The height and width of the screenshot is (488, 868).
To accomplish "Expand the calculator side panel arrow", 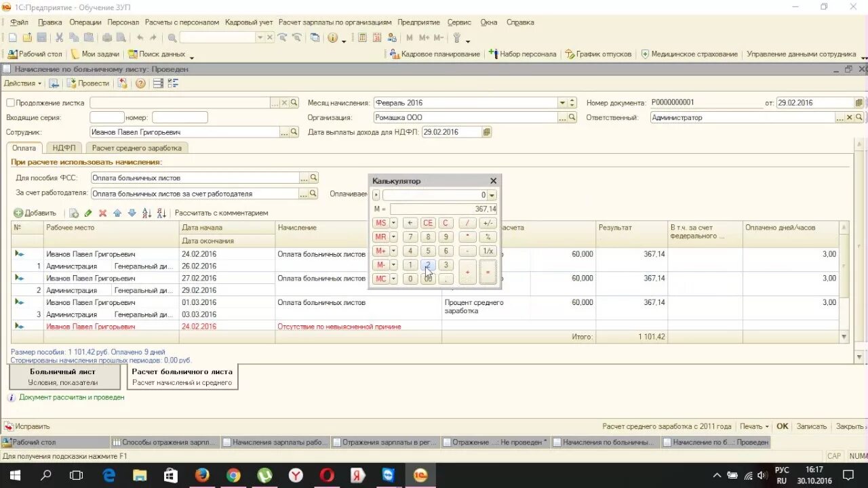I will tap(377, 195).
